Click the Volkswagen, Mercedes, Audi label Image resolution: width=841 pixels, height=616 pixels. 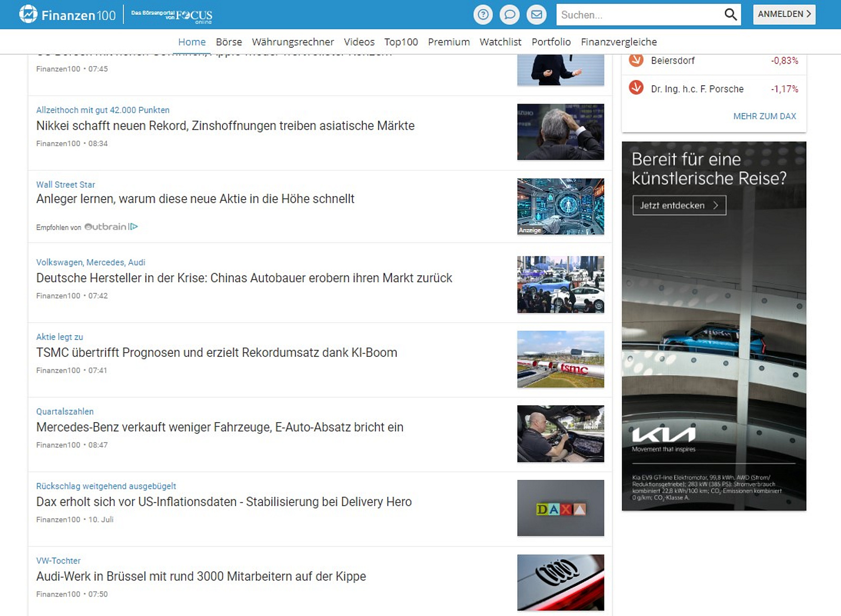[x=90, y=262]
